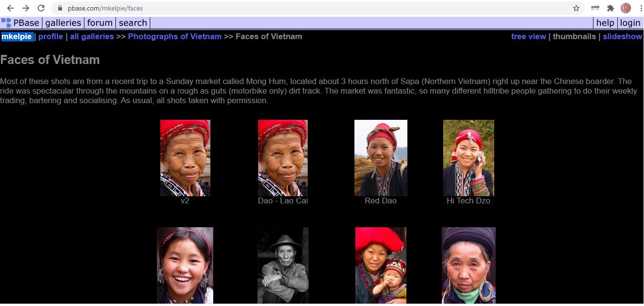This screenshot has height=306, width=644.
Task: Open the Chrome extensions puzzle icon
Action: point(610,8)
